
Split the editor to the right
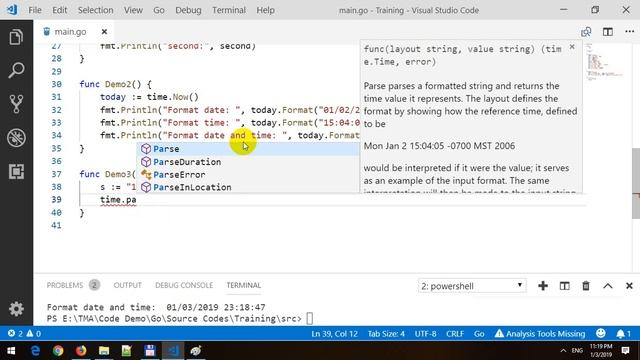click(x=608, y=32)
